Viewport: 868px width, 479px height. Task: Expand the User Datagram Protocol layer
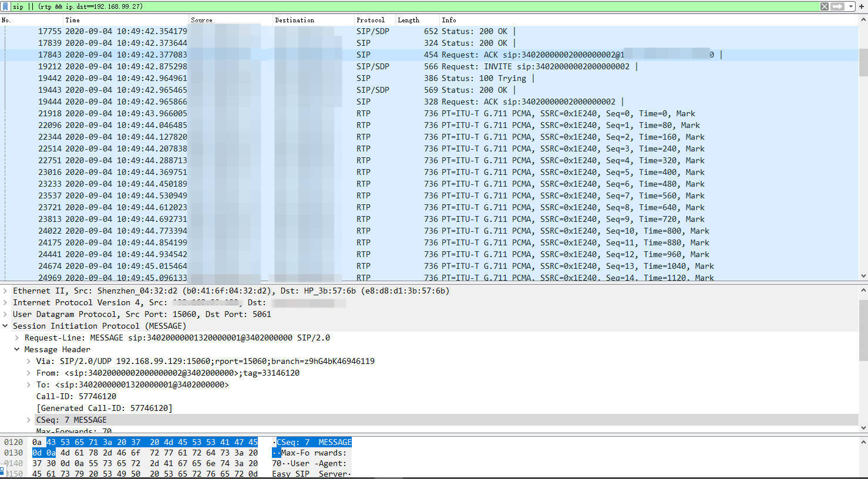pos(5,314)
